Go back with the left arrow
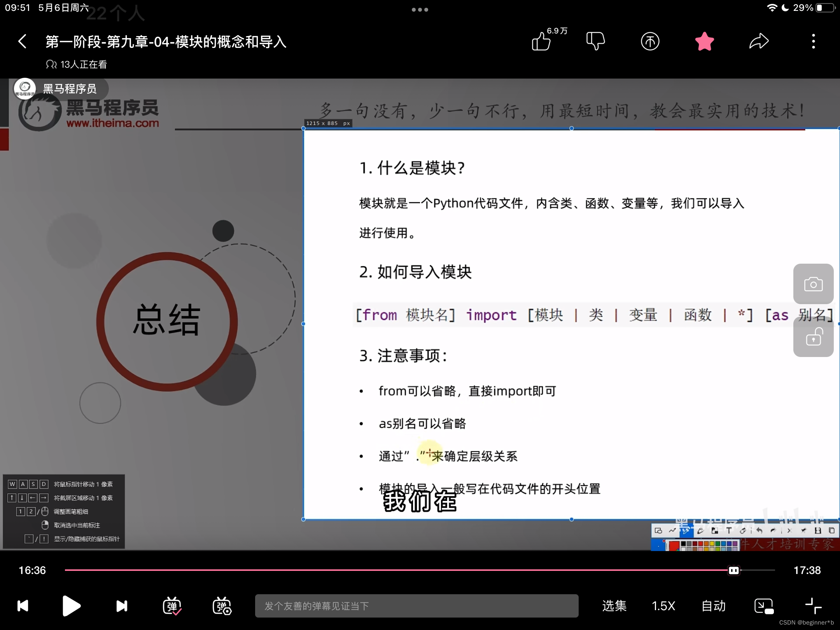 coord(23,41)
